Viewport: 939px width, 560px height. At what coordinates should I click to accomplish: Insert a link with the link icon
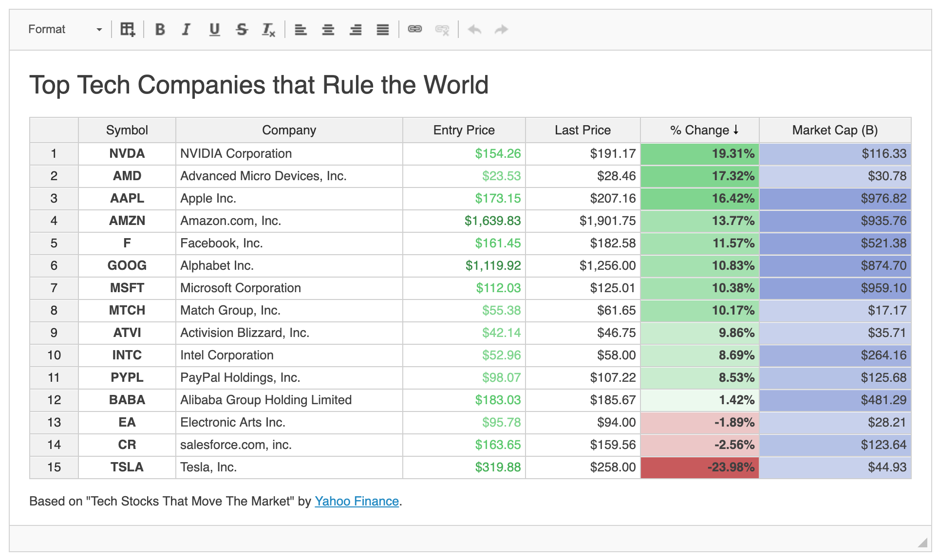click(x=415, y=30)
